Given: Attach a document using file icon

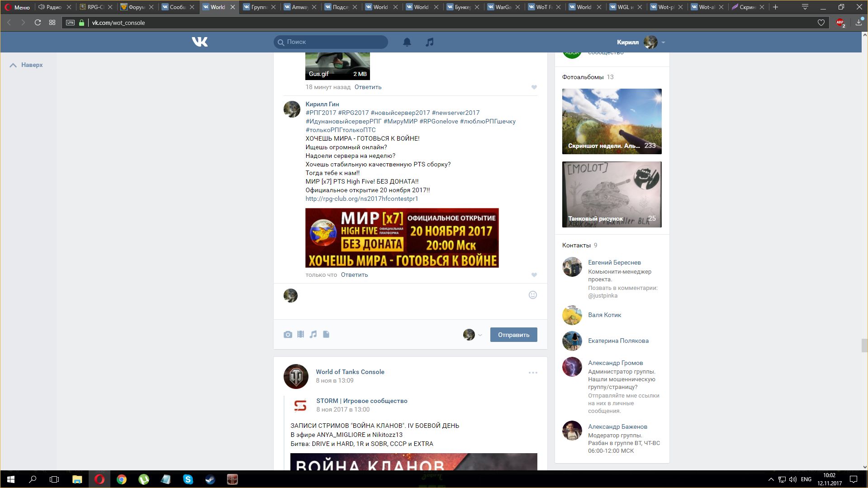Looking at the screenshot, I should 326,334.
